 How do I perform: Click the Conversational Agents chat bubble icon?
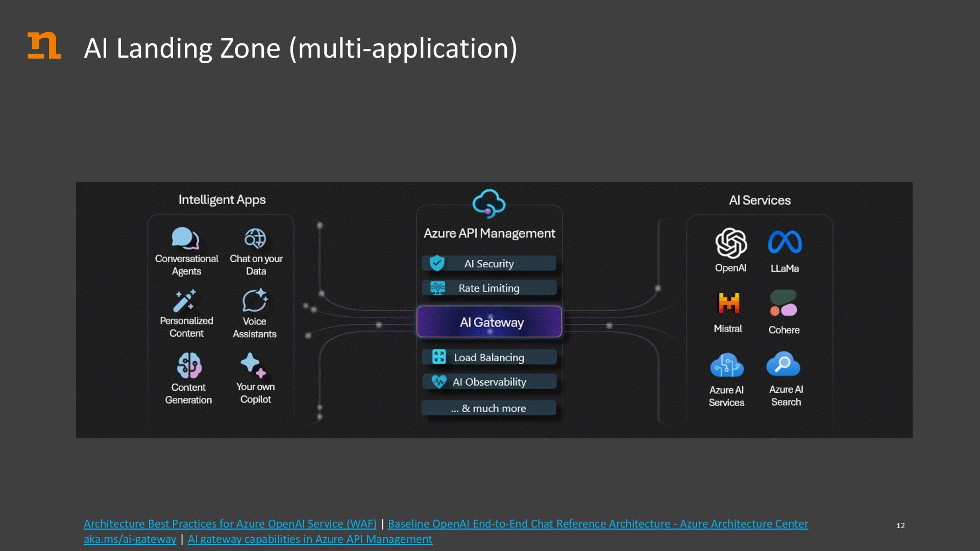[185, 238]
